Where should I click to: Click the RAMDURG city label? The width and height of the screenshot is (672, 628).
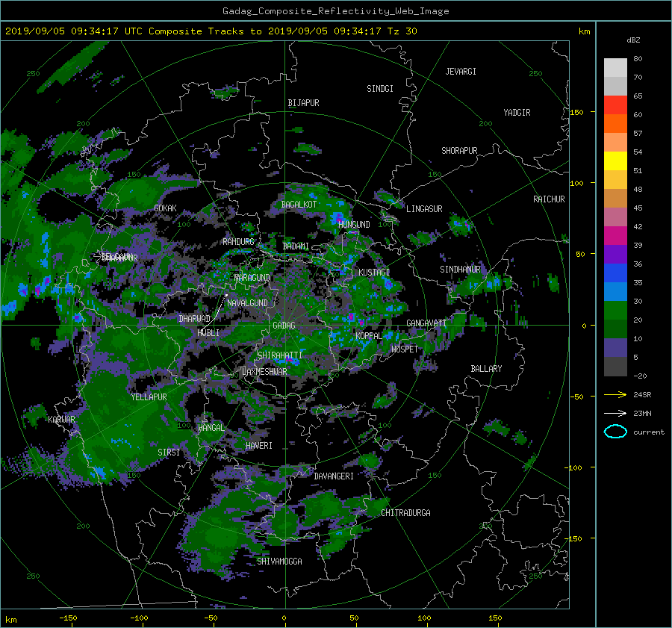point(238,242)
